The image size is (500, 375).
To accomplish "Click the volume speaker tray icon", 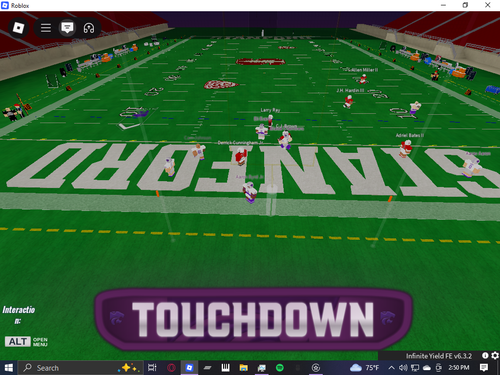I will coord(403,368).
